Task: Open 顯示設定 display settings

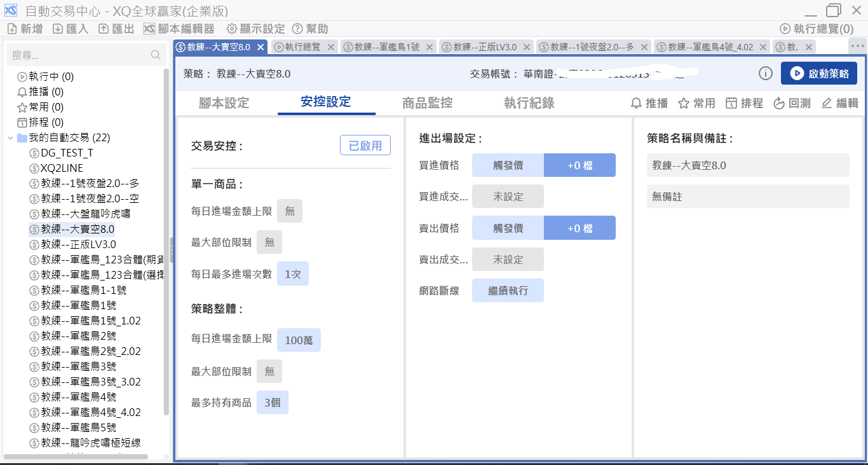Action: 256,29
